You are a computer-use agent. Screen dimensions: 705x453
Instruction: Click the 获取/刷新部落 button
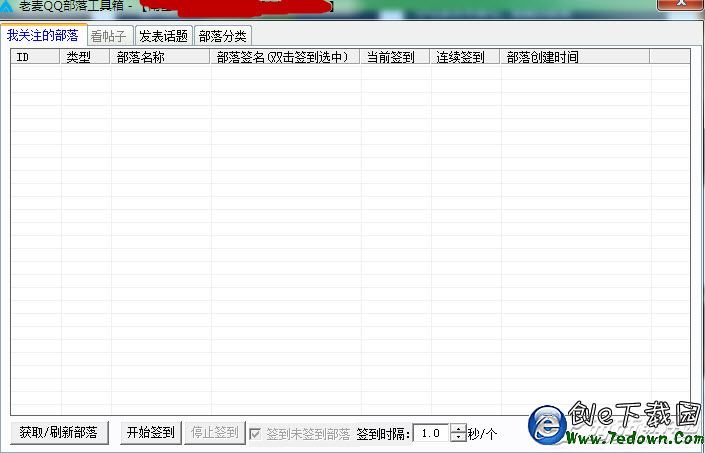59,433
